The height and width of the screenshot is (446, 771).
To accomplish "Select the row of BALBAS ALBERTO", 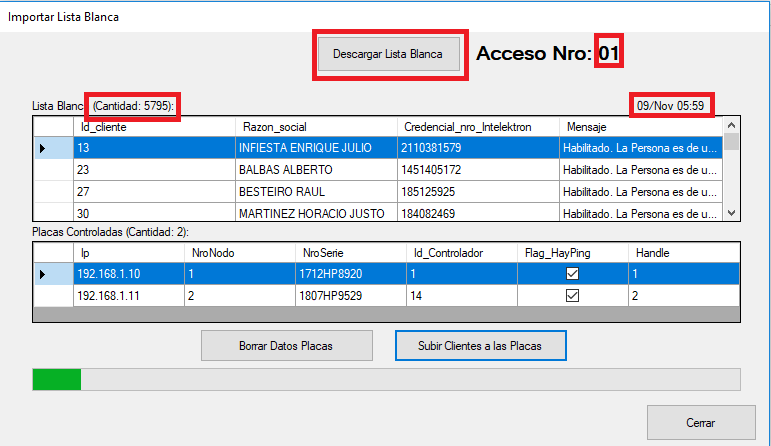I will click(x=314, y=170).
